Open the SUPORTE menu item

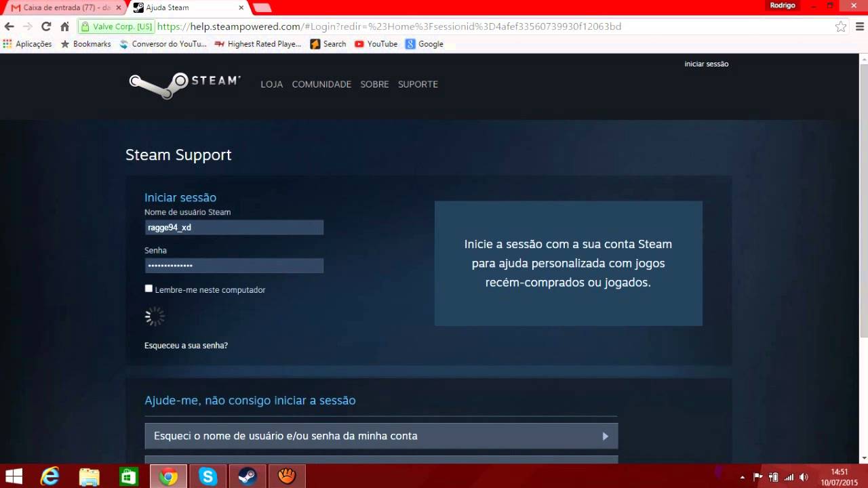click(418, 84)
